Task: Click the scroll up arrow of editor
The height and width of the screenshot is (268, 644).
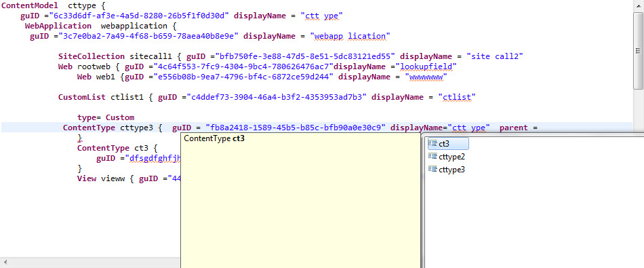Action: coord(638,5)
